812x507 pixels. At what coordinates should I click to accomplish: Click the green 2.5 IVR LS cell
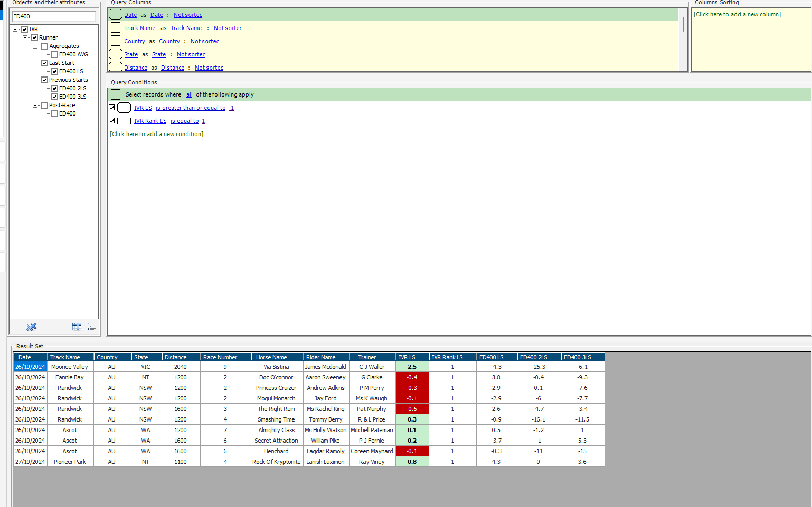click(x=412, y=367)
